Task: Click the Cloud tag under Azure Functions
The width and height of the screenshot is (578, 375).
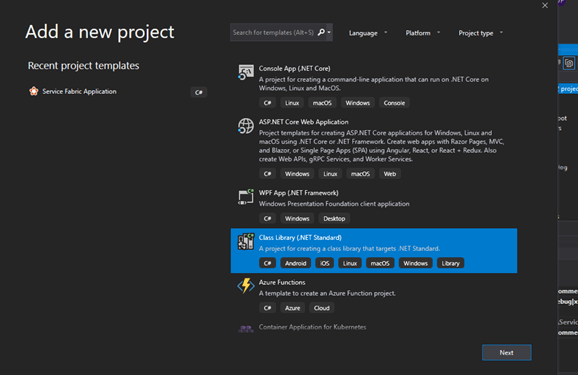Action: 322,308
